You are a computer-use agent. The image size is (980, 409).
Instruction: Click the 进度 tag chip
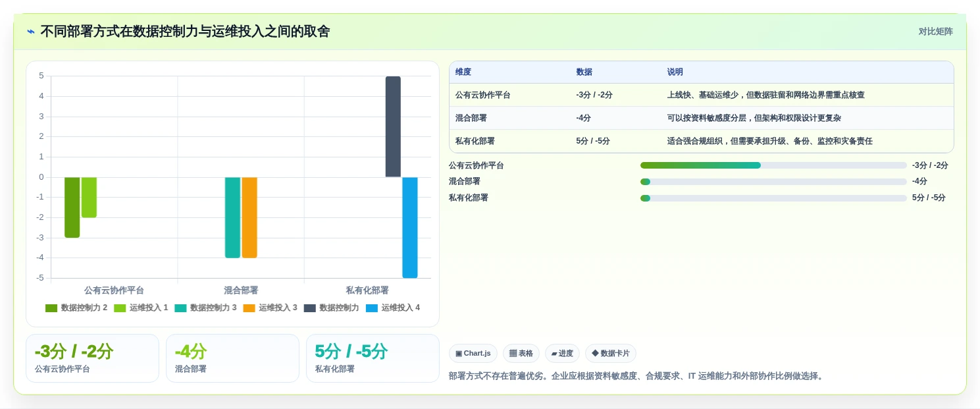click(x=562, y=353)
